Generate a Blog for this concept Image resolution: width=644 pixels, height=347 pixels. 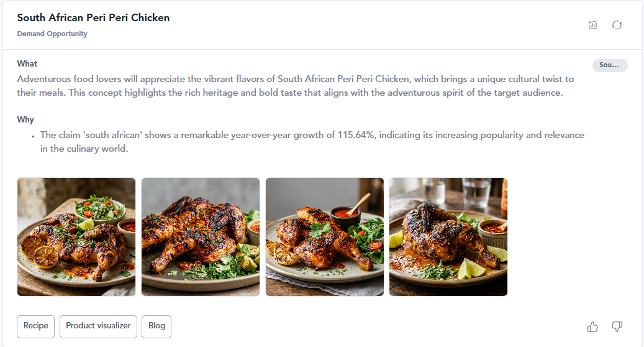click(x=156, y=326)
